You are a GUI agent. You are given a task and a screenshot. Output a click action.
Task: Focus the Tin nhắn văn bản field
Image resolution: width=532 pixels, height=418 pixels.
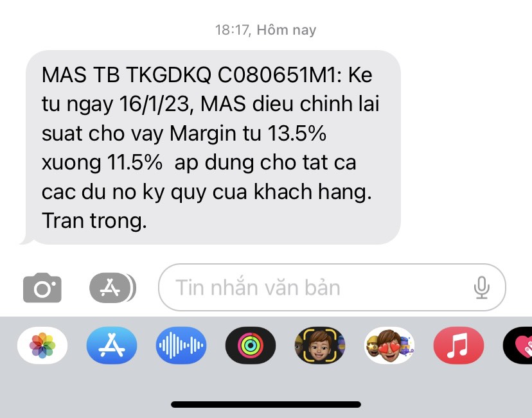tap(332, 288)
